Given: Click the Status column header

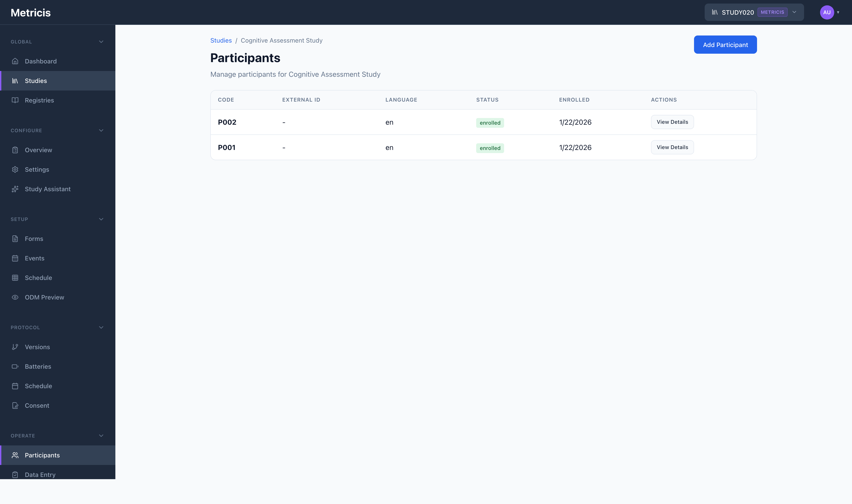Looking at the screenshot, I should (x=487, y=100).
